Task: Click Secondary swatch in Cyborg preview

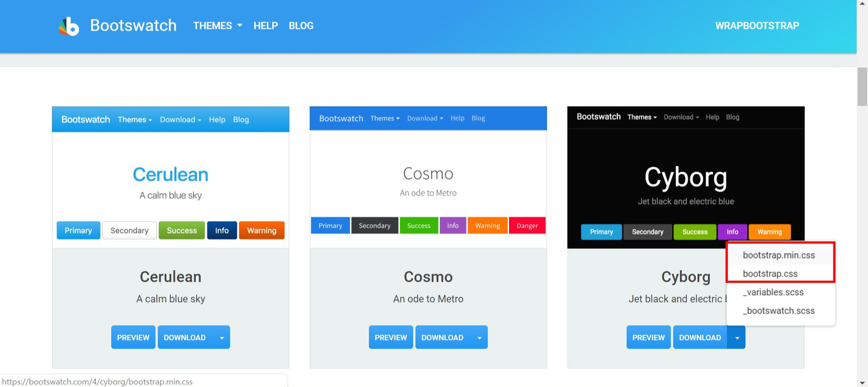Action: pos(647,232)
